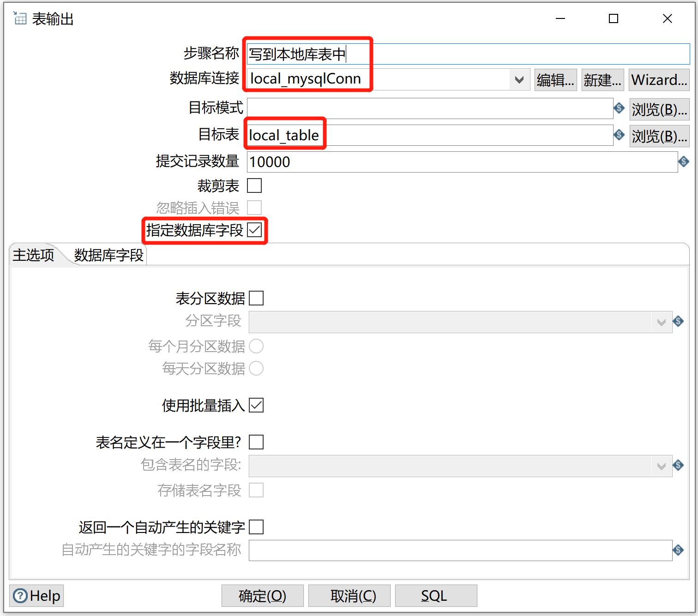Open the Wizard... button
Viewport: 698px width, 616px height.
click(x=659, y=80)
